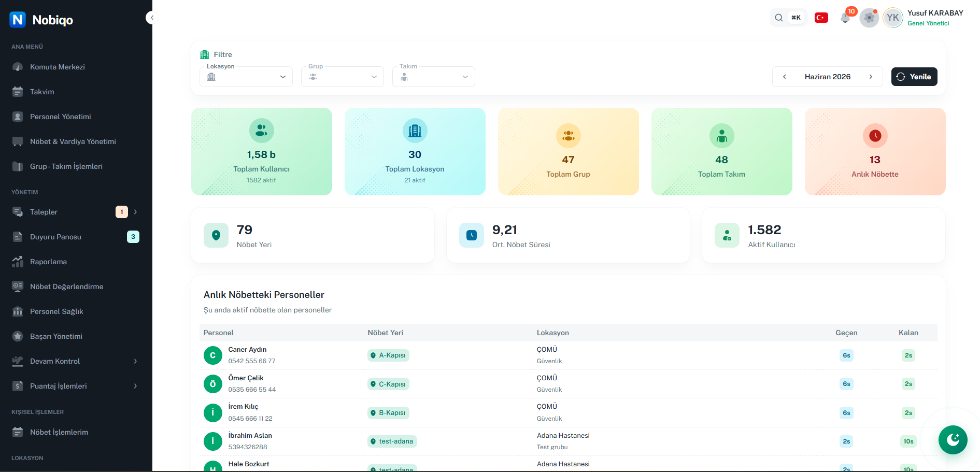Click the Yenile refresh button
980x472 pixels.
[914, 77]
